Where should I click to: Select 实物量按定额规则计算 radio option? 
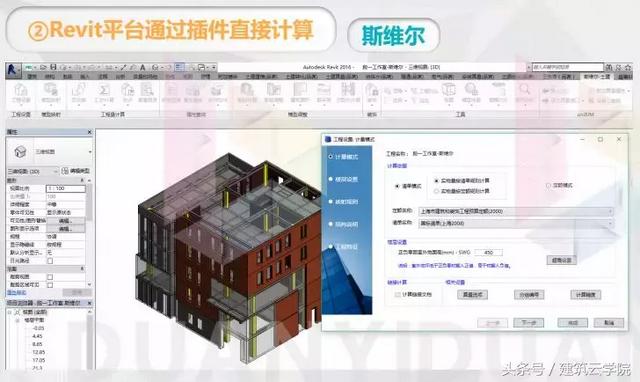pyautogui.click(x=436, y=191)
